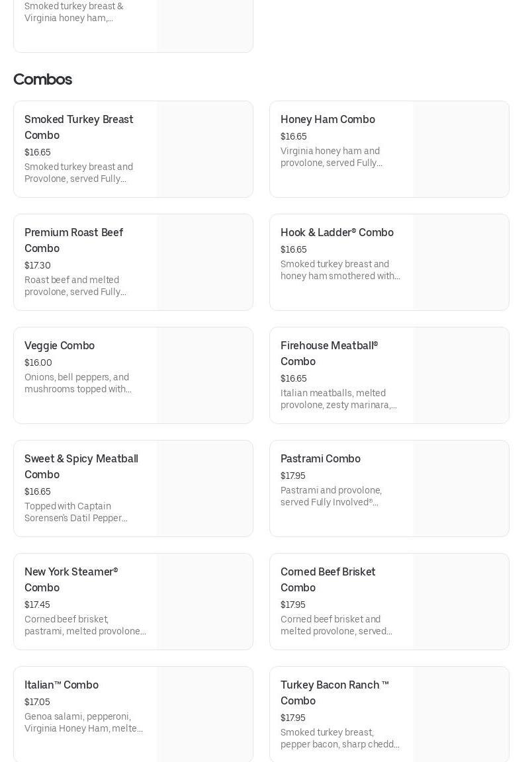Screen dimensions: 532x762
Task: Select the Veggie Combo item
Action: (x=60, y=346)
